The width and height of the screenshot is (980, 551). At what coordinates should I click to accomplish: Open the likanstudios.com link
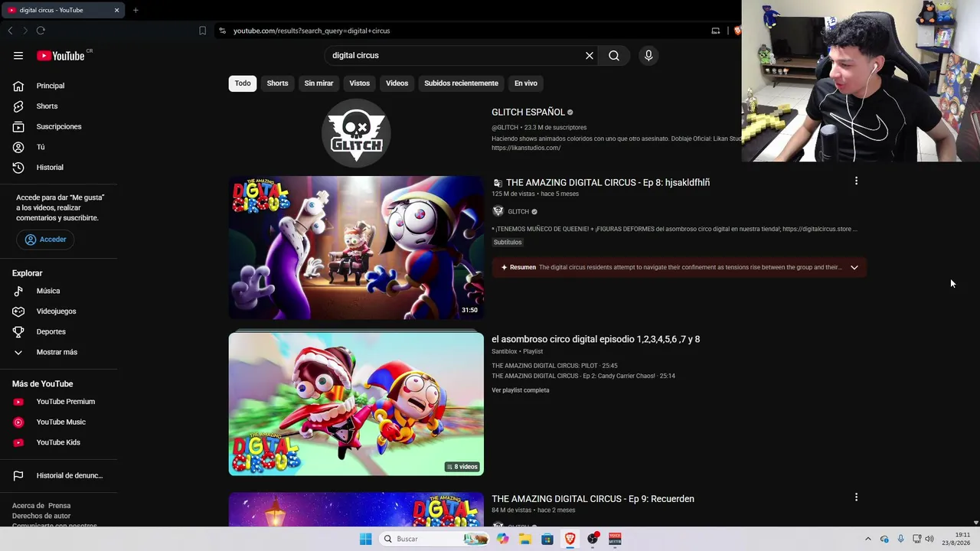[526, 148]
